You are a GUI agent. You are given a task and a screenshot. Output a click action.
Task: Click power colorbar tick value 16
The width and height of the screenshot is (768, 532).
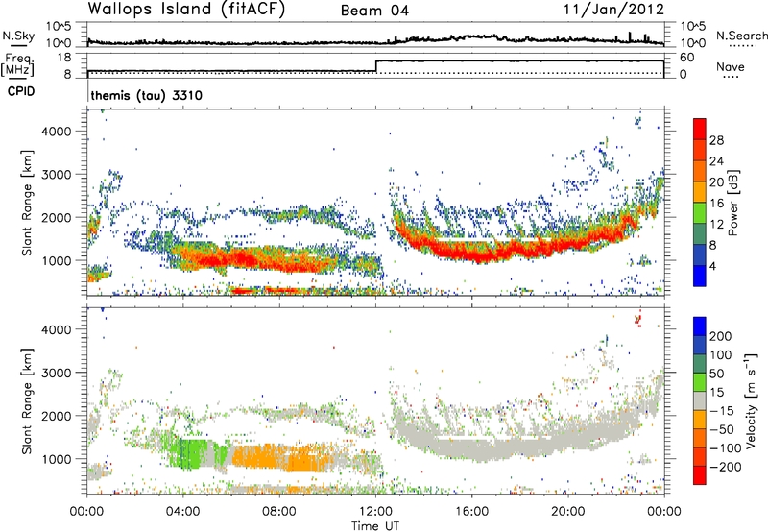coord(716,204)
